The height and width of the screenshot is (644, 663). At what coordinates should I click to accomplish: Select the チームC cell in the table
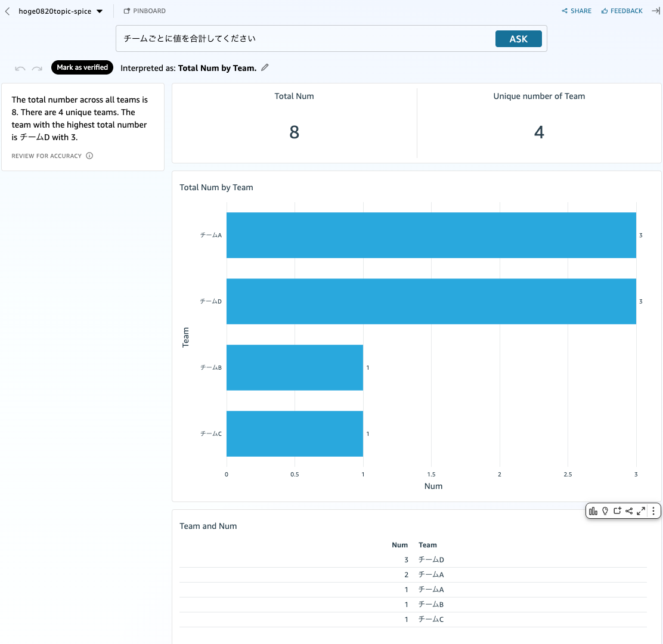[431, 620]
